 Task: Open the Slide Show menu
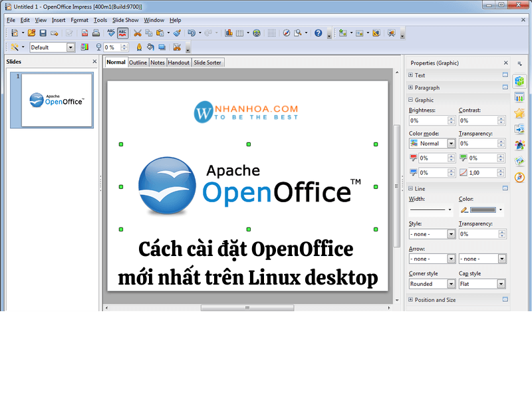125,20
